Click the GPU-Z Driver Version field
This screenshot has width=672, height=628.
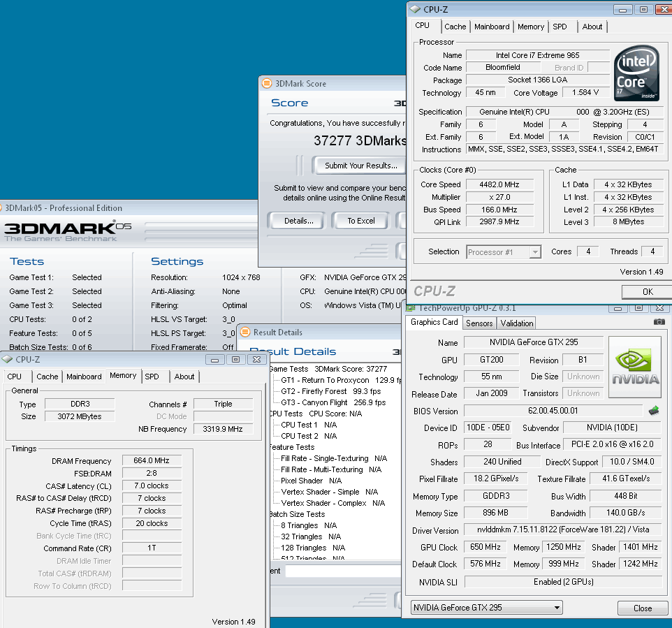coord(563,530)
